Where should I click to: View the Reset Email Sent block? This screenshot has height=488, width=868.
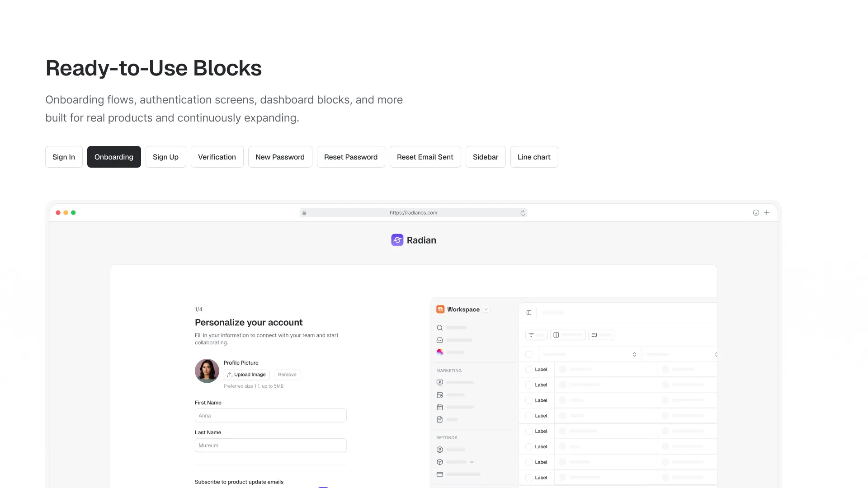coord(425,157)
